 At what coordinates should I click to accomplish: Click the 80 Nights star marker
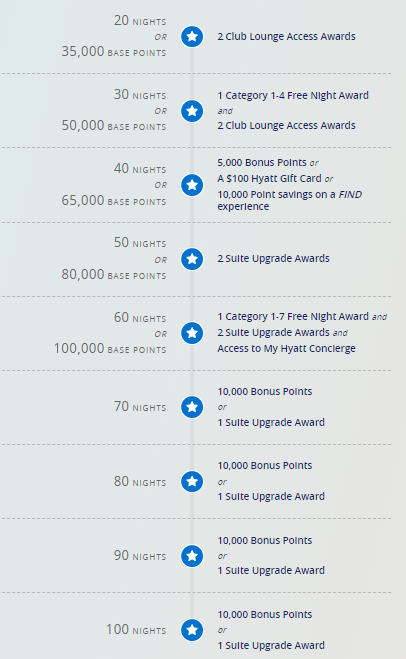click(x=192, y=481)
